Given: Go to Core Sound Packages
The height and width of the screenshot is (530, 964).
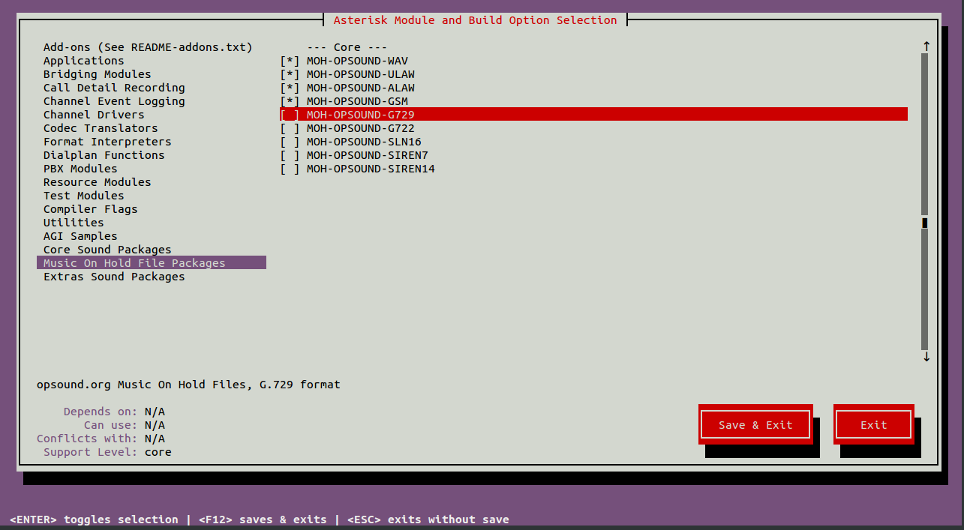Looking at the screenshot, I should pos(107,250).
